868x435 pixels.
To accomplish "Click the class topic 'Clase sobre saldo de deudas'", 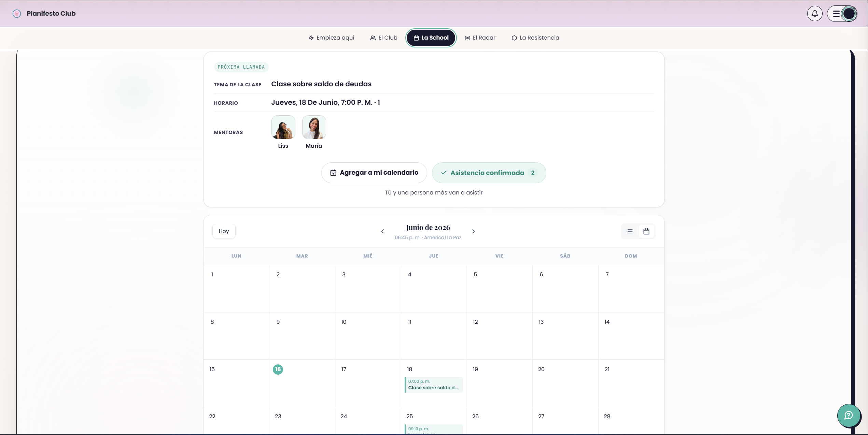I will tap(321, 84).
